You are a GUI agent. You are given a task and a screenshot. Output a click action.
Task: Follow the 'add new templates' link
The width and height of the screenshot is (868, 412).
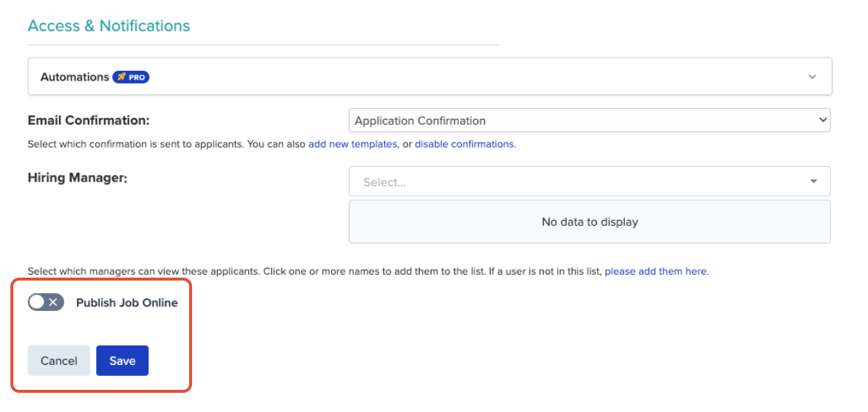(x=352, y=144)
